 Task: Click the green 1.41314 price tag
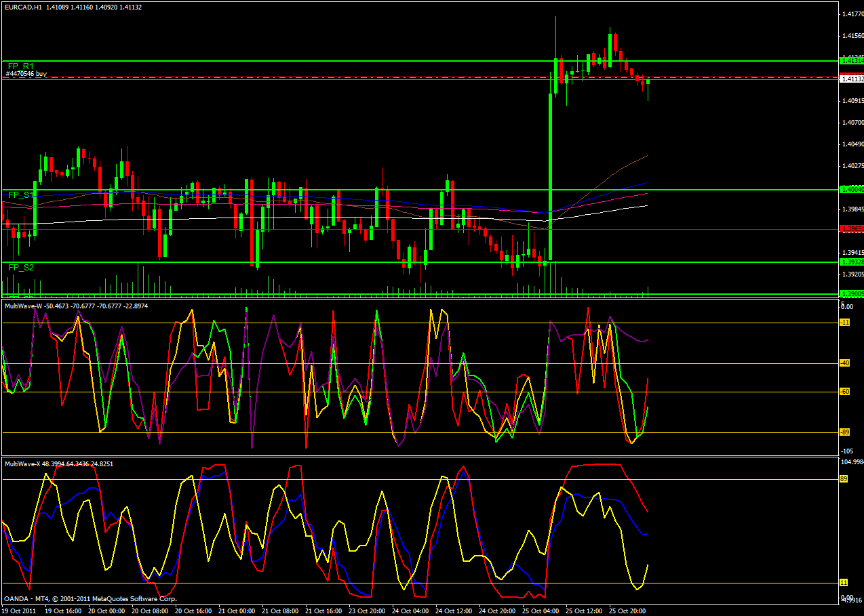(851, 61)
